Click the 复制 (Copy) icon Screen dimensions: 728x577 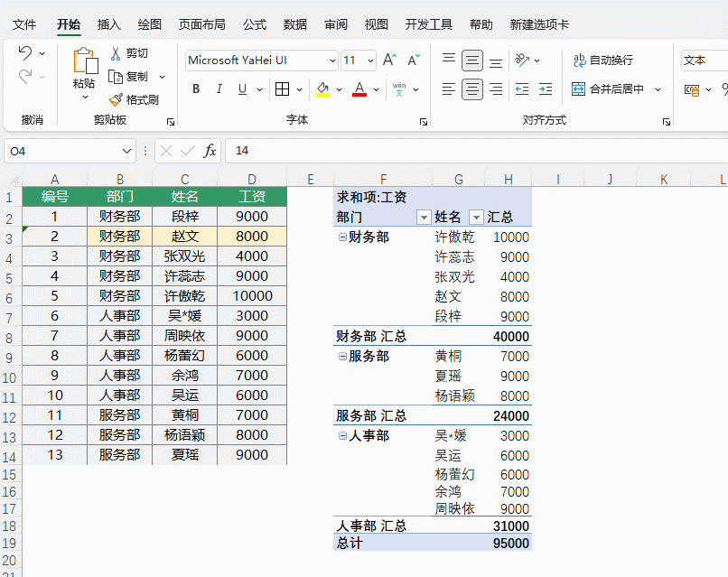tap(117, 78)
